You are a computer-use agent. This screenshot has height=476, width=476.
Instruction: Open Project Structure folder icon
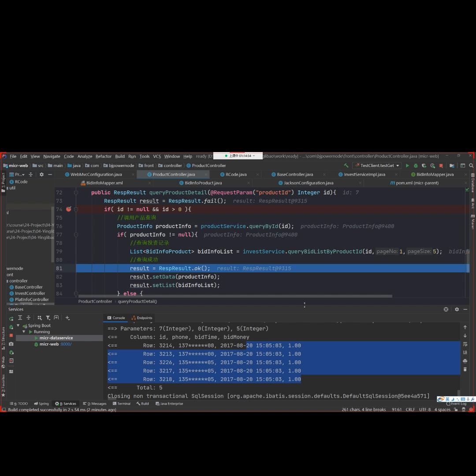[x=452, y=165]
